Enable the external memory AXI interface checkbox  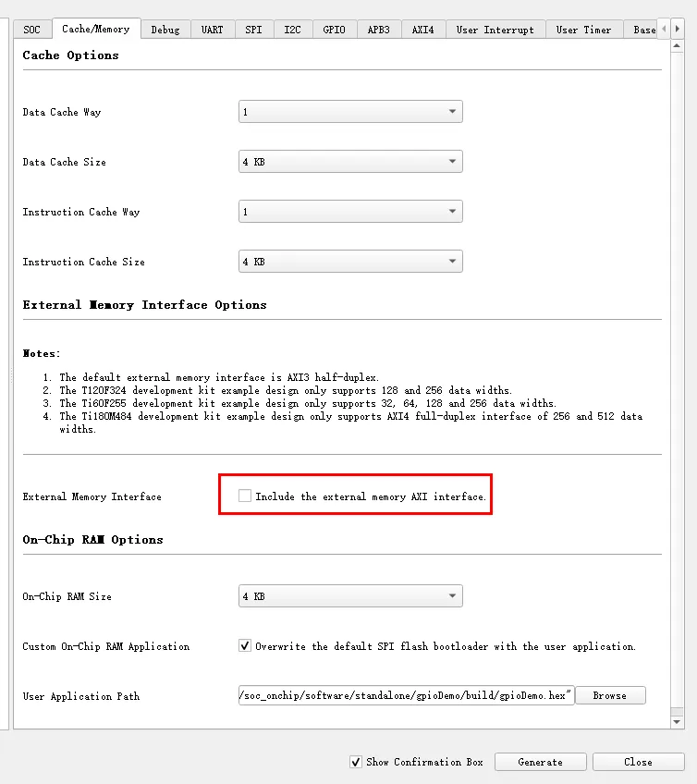pos(245,496)
